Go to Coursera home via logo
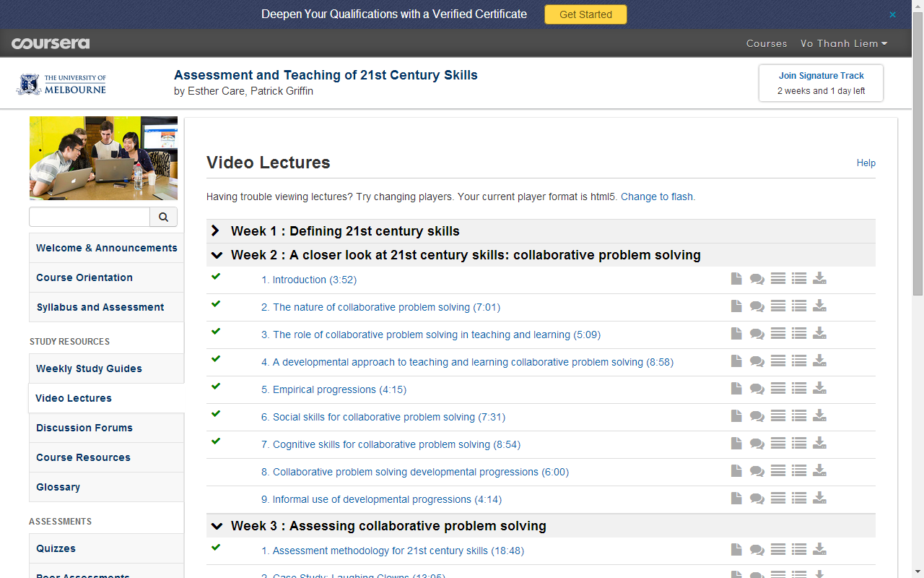The width and height of the screenshot is (924, 578). (51, 43)
